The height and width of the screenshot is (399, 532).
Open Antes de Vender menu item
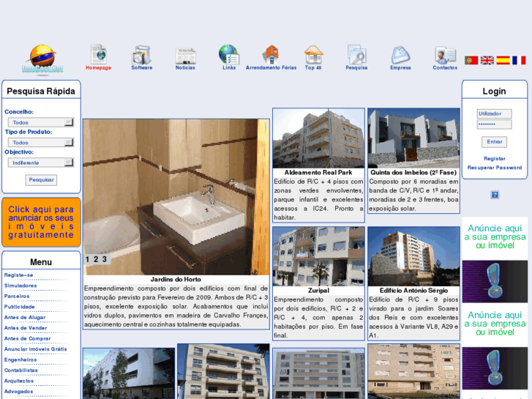pyautogui.click(x=26, y=328)
